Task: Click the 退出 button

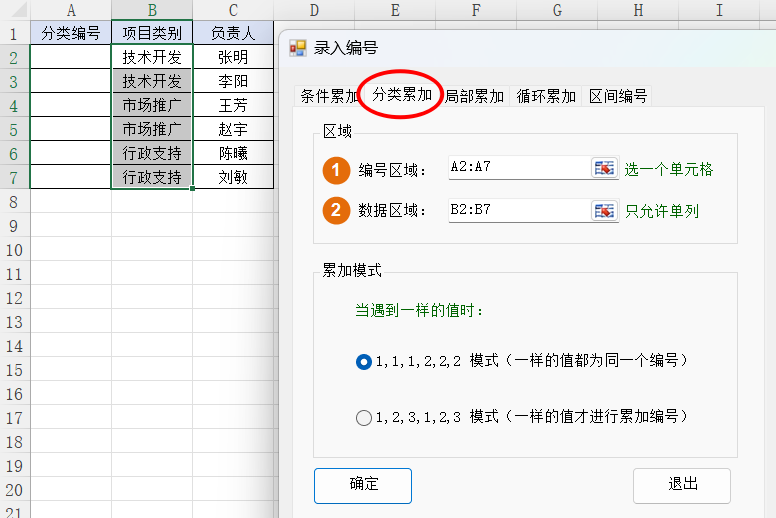Action: pos(682,485)
